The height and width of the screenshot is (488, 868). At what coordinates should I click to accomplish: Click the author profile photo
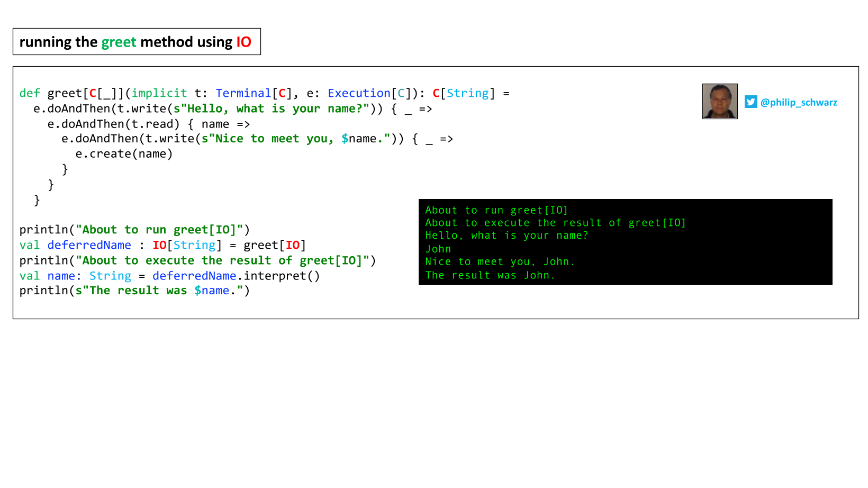tap(720, 101)
